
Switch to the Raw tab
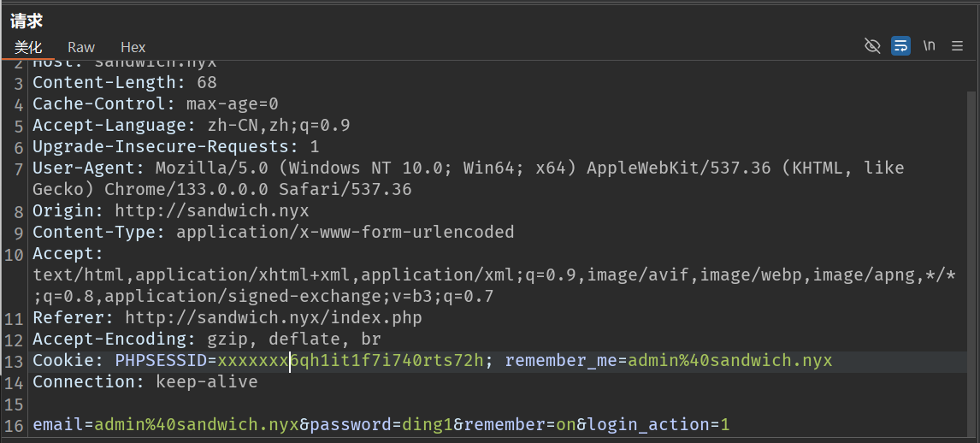pos(81,47)
